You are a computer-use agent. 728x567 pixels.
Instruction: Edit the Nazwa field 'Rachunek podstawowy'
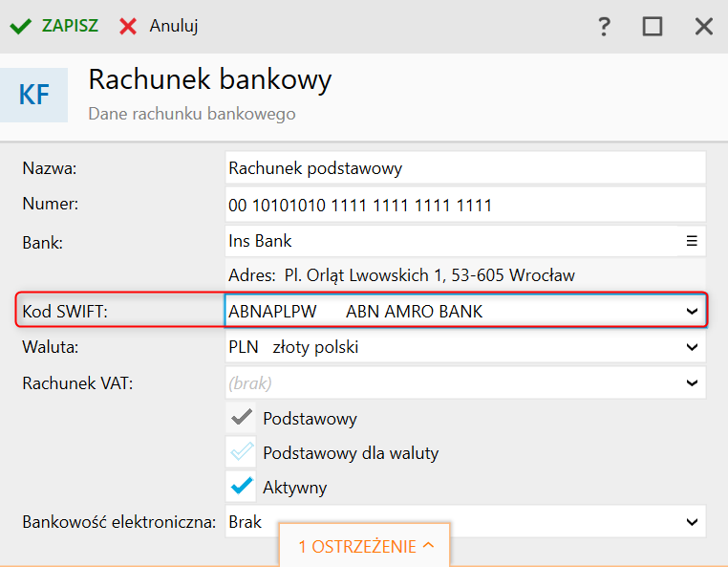tap(465, 167)
